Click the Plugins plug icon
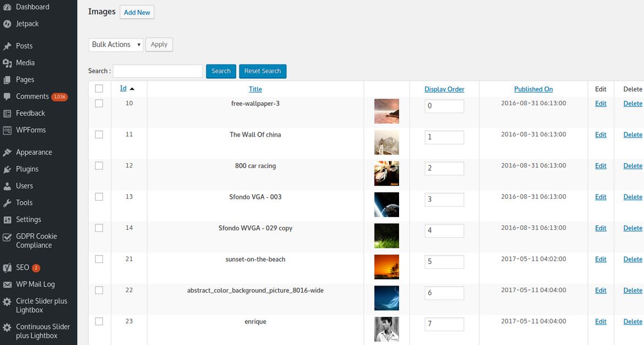644x345 pixels. [x=7, y=169]
